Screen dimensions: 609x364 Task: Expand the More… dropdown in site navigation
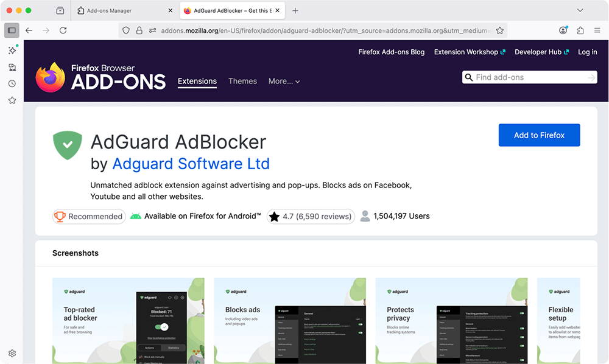284,81
